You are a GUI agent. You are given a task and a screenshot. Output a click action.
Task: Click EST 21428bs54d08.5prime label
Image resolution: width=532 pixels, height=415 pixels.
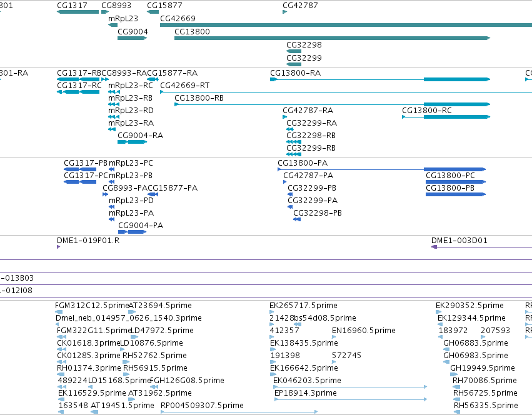pos(313,318)
